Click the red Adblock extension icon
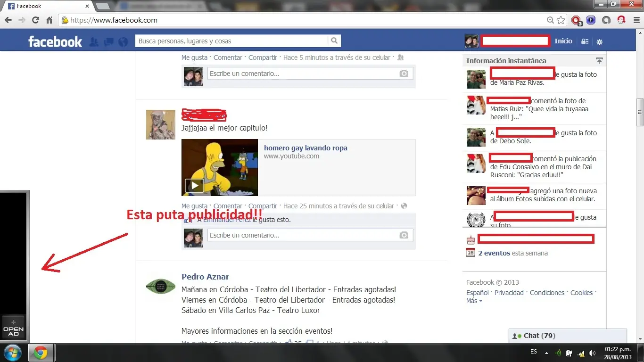Image resolution: width=644 pixels, height=362 pixels. pyautogui.click(x=576, y=20)
